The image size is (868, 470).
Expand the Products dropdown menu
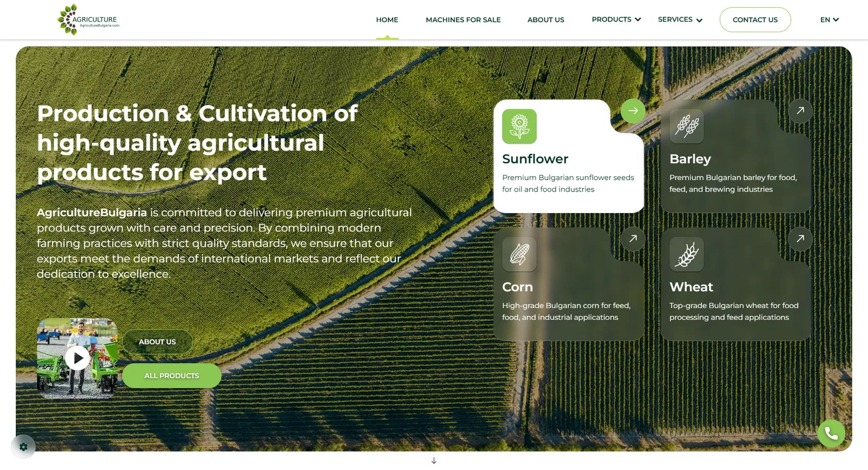click(x=616, y=19)
